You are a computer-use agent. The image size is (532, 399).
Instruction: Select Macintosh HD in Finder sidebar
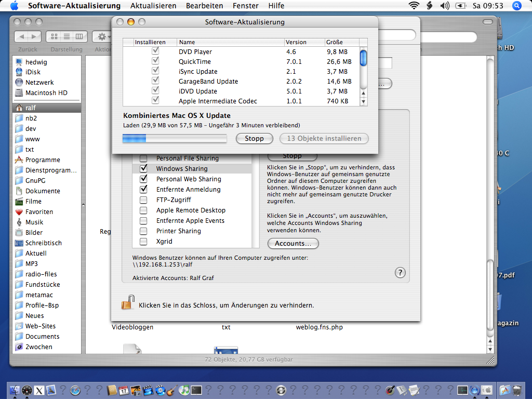(47, 92)
